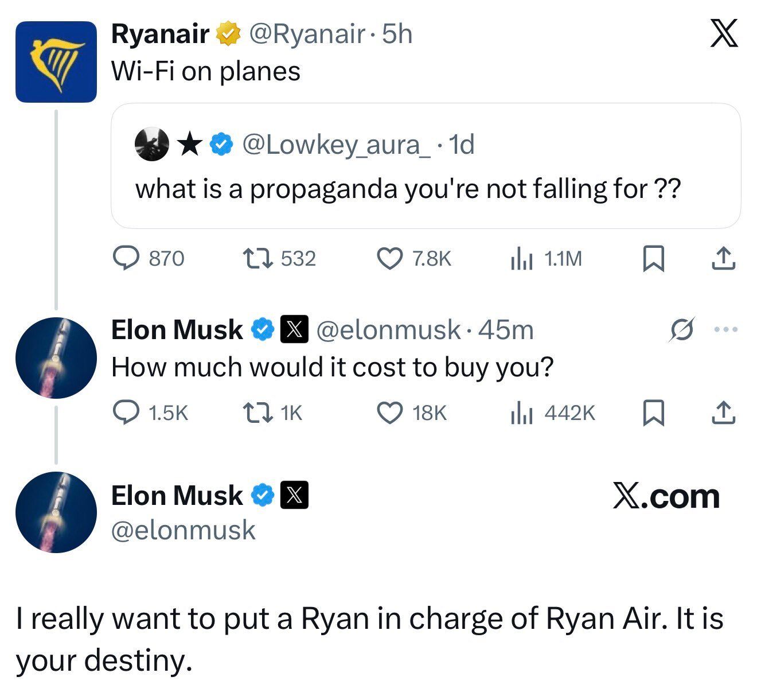Open the three-dot more menu on Elon's tweet
This screenshot has width=757, height=700.
tap(725, 330)
